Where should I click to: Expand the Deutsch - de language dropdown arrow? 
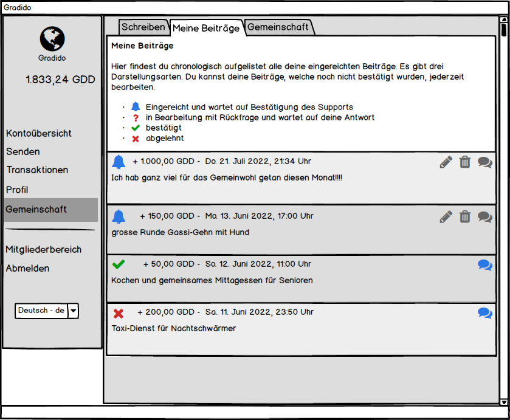click(x=73, y=311)
